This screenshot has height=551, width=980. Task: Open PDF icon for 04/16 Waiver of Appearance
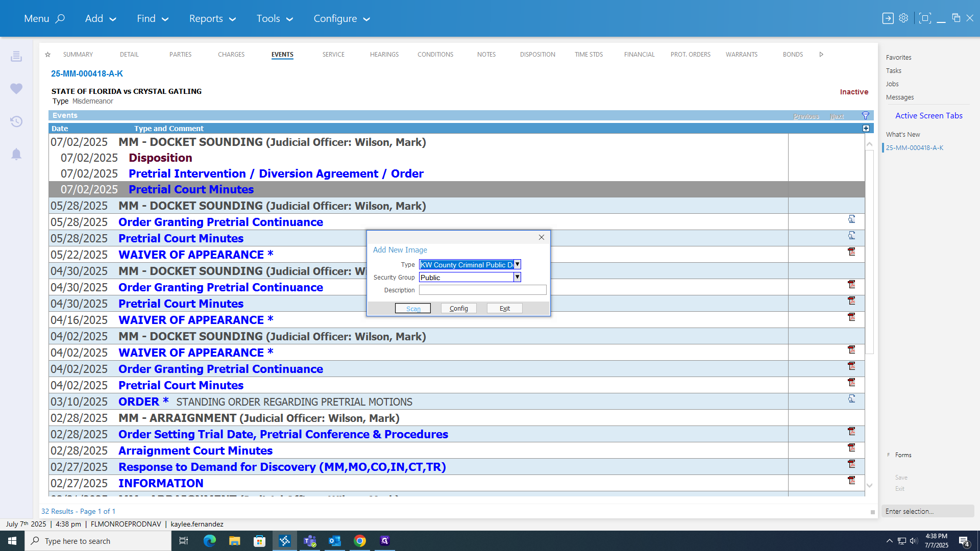click(851, 317)
